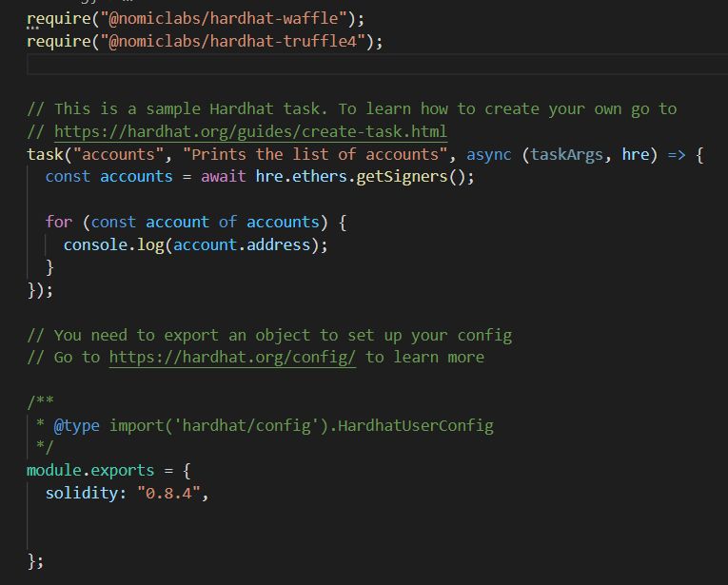Click the closing }); of task

click(x=40, y=290)
